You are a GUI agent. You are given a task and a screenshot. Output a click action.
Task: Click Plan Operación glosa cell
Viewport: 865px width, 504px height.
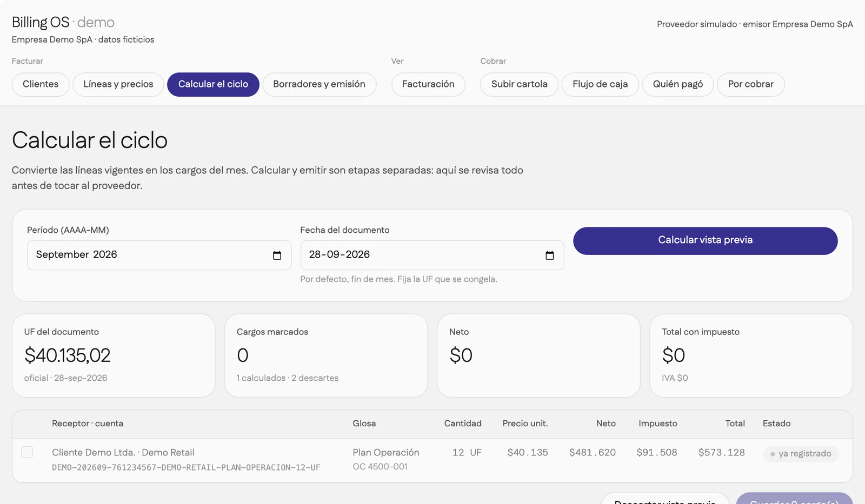point(386,453)
